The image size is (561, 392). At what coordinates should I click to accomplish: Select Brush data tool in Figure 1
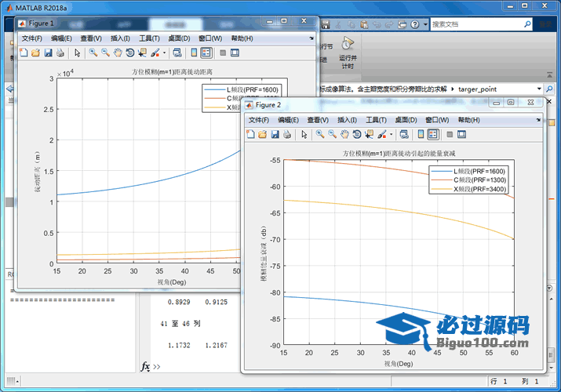155,53
